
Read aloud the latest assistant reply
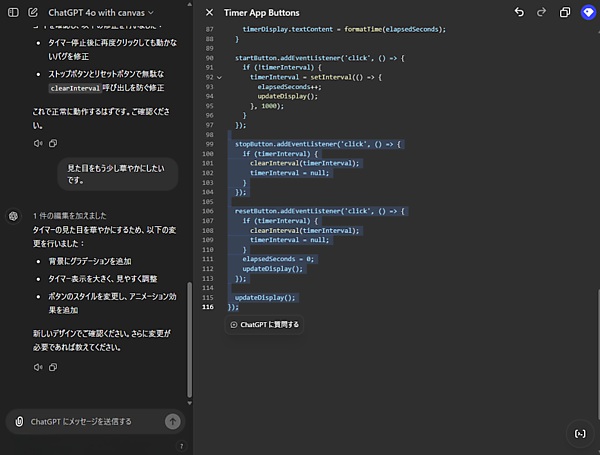(37, 367)
